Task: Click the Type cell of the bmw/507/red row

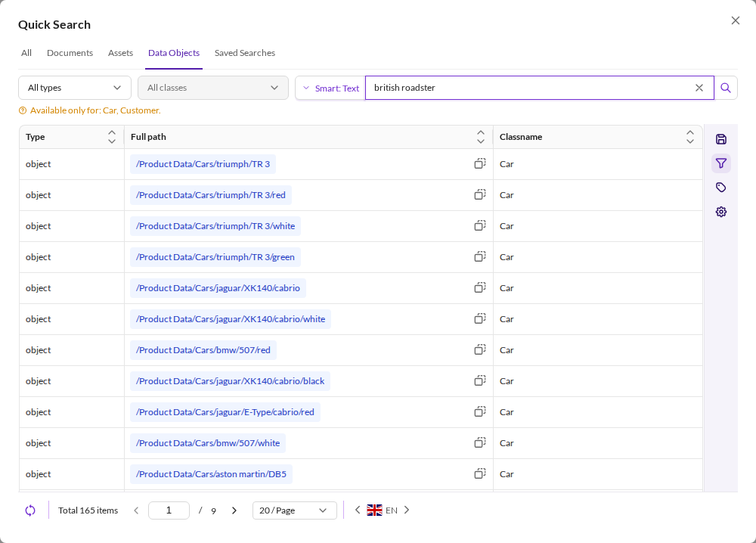Action: click(x=71, y=350)
